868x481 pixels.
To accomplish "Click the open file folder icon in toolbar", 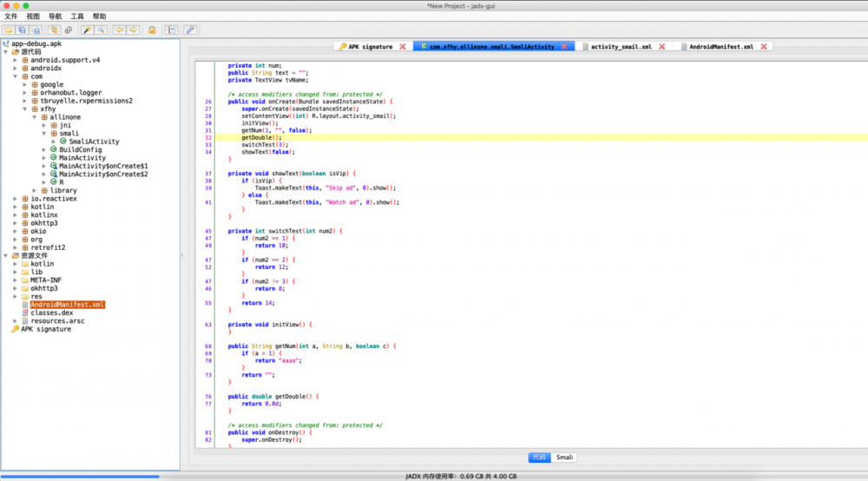I will pos(10,30).
